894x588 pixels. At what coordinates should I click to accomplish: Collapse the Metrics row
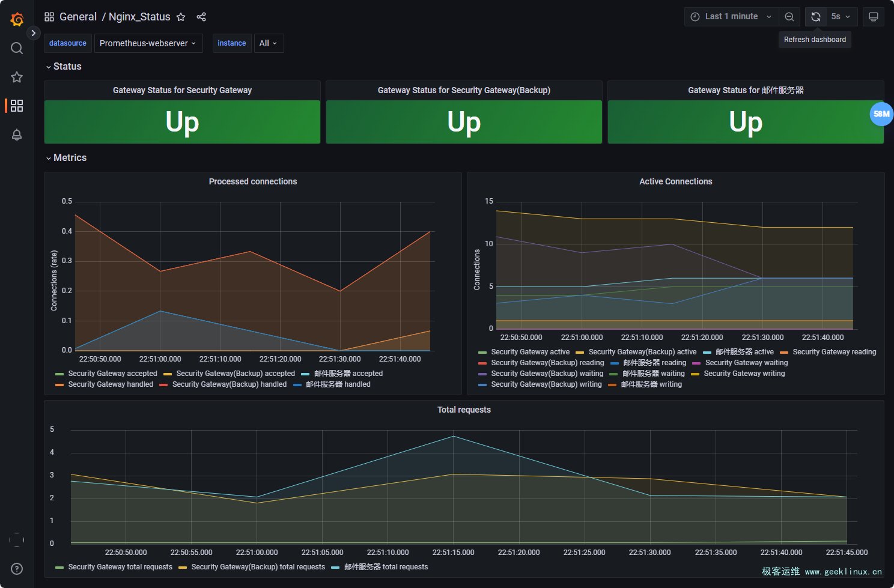(x=66, y=158)
